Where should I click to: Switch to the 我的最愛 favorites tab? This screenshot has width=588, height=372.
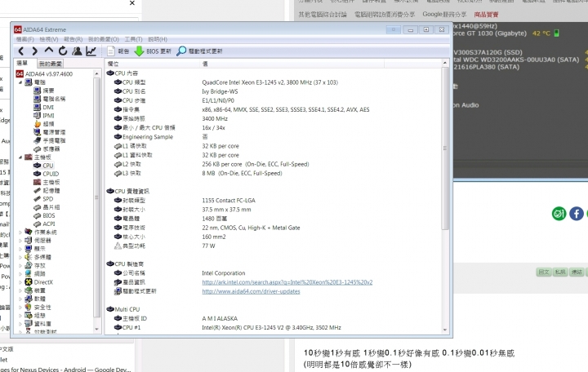(51, 64)
